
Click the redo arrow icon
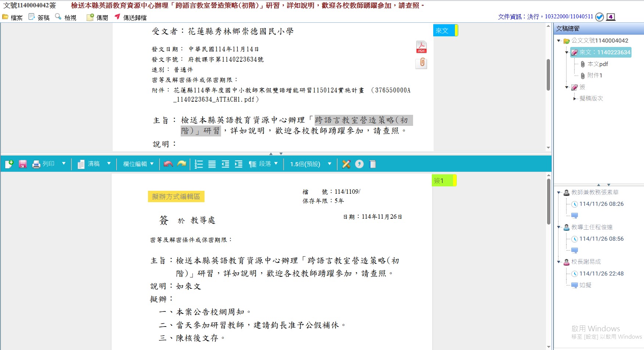(x=182, y=164)
